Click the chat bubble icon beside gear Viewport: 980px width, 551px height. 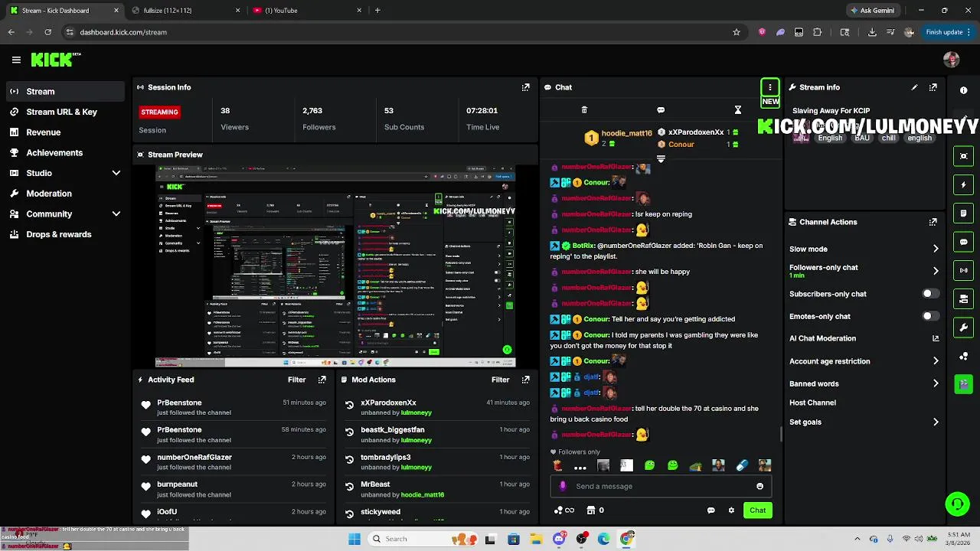710,510
